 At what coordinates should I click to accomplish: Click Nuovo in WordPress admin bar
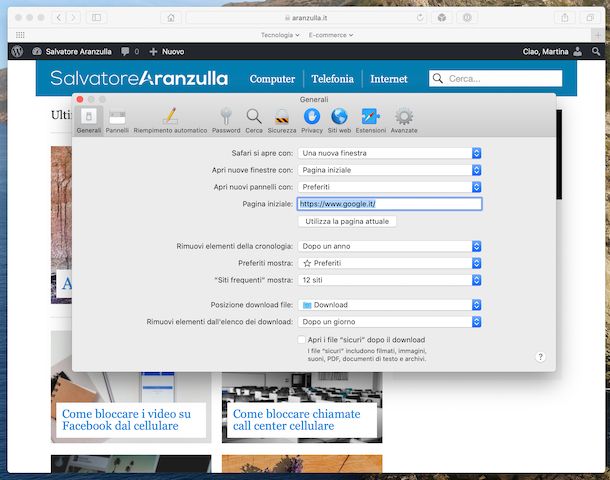[167, 51]
